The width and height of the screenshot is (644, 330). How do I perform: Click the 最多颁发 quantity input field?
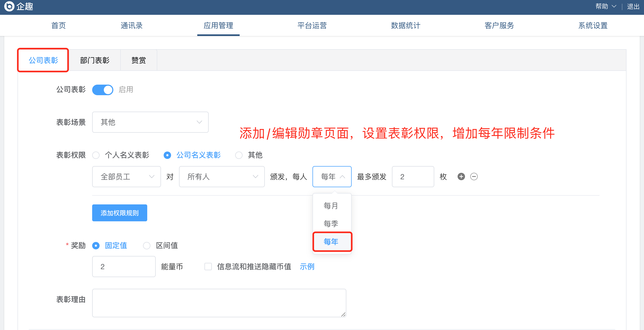(413, 177)
